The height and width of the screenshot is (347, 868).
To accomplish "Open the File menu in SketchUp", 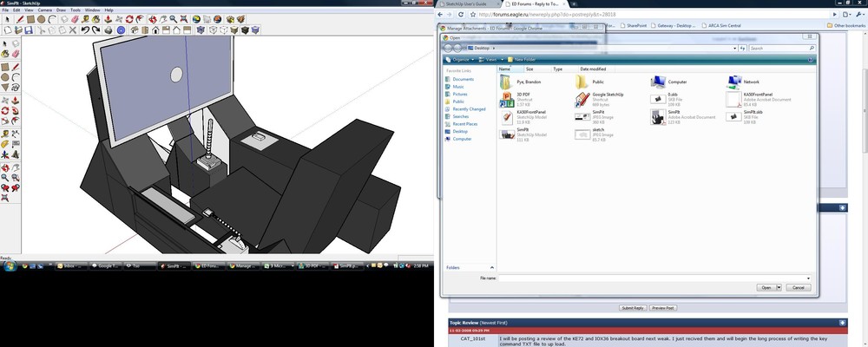I will 5,10.
